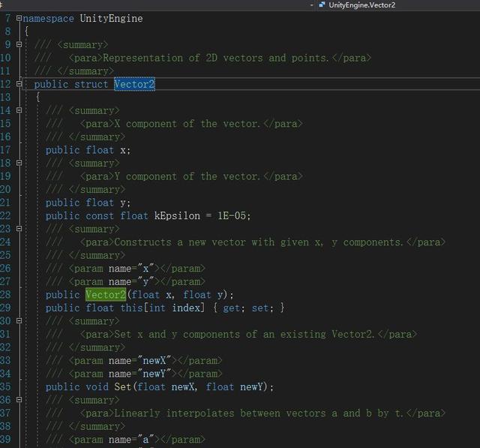Collapse summary comment at line 14
The height and width of the screenshot is (448, 480).
pos(19,110)
